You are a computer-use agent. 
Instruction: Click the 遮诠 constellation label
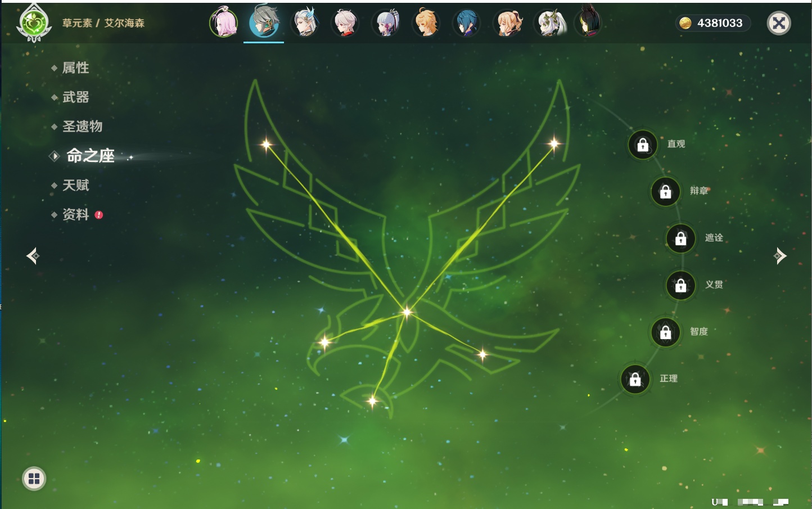pyautogui.click(x=714, y=238)
